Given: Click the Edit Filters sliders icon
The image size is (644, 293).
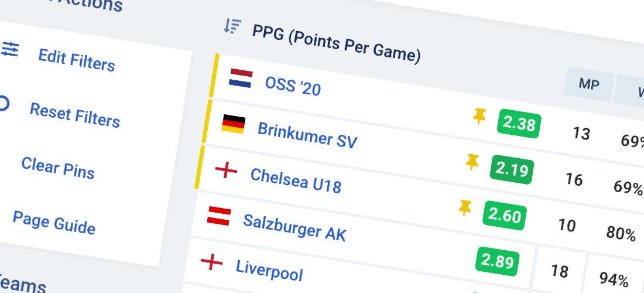Looking at the screenshot, I should coord(9,49).
